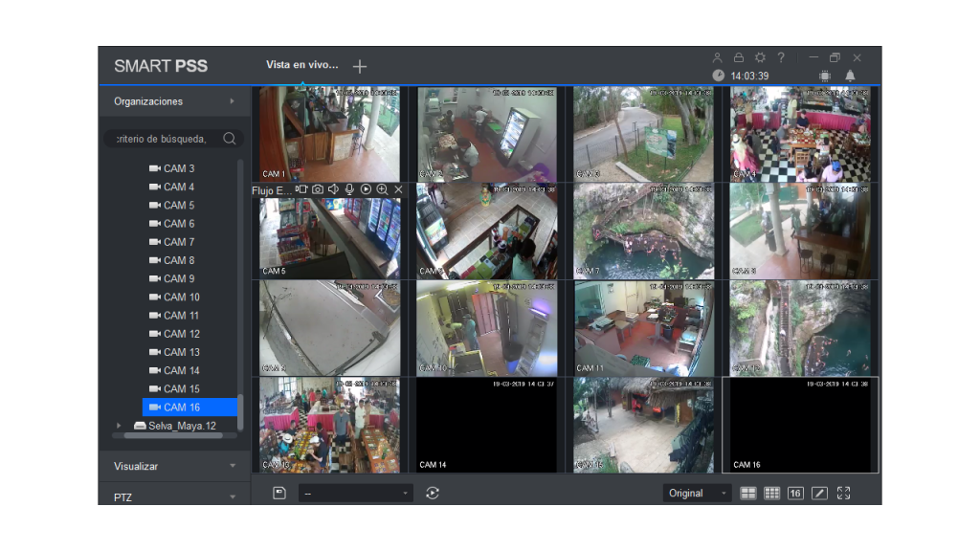This screenshot has width=980, height=551.
Task: Save the current view layout
Action: coord(279,493)
